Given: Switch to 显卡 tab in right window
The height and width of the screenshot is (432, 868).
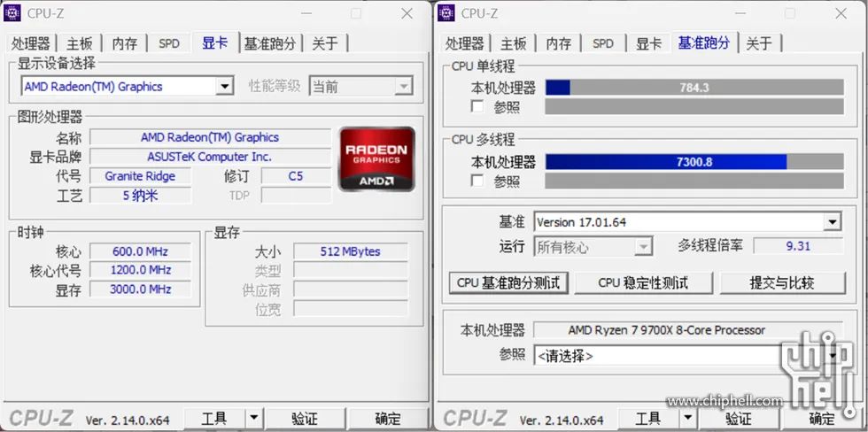Looking at the screenshot, I should (x=648, y=43).
